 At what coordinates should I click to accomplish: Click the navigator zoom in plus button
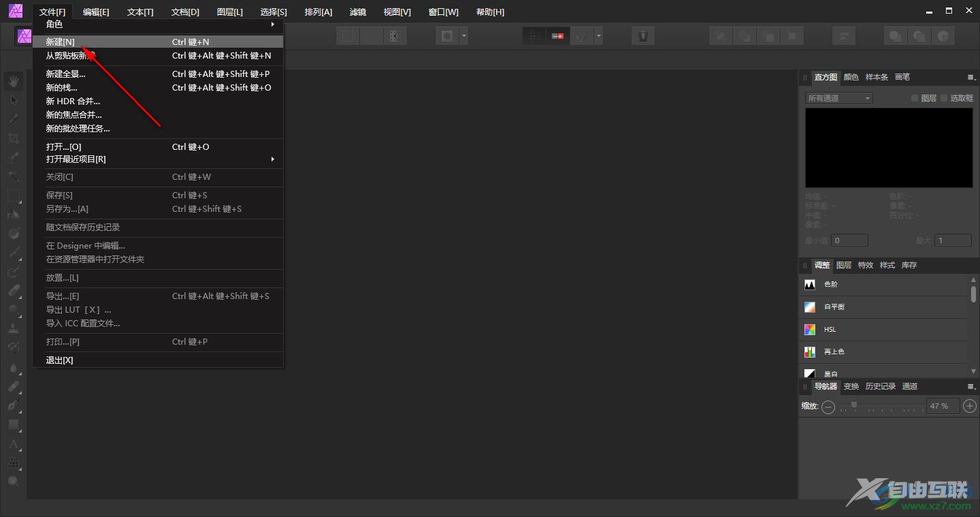coord(970,406)
